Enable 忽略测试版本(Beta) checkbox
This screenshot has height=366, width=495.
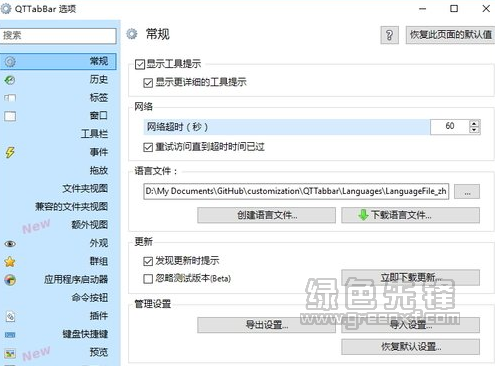pos(148,279)
